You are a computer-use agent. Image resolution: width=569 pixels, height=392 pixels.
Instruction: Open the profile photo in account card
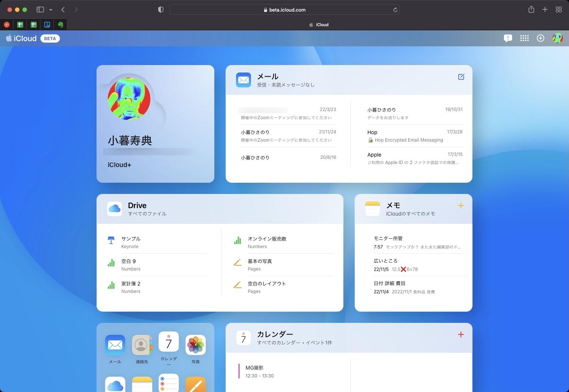point(129,99)
